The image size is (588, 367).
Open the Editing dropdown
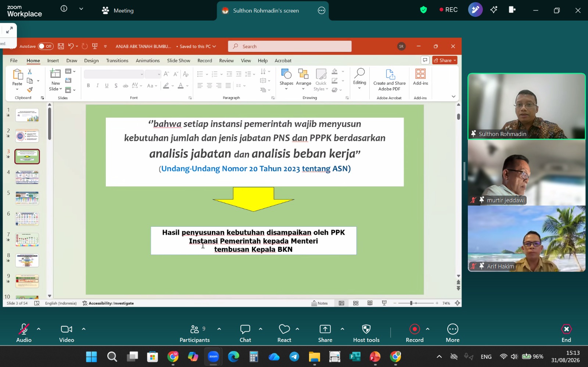[x=359, y=79]
